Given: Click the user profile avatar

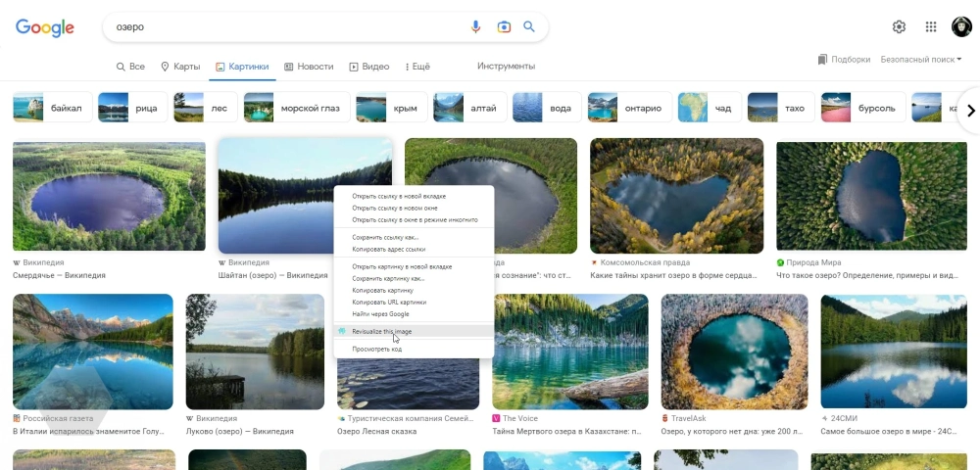Looking at the screenshot, I should pos(961,27).
